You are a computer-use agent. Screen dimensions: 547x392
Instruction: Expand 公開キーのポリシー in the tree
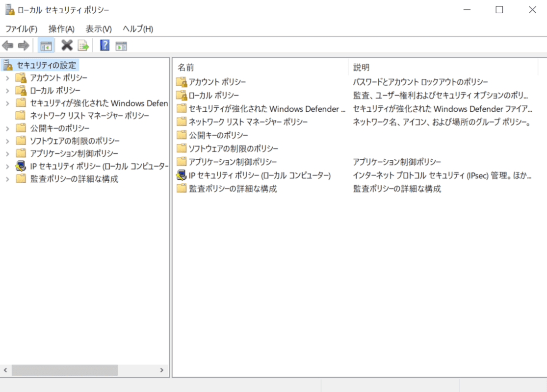(7, 128)
